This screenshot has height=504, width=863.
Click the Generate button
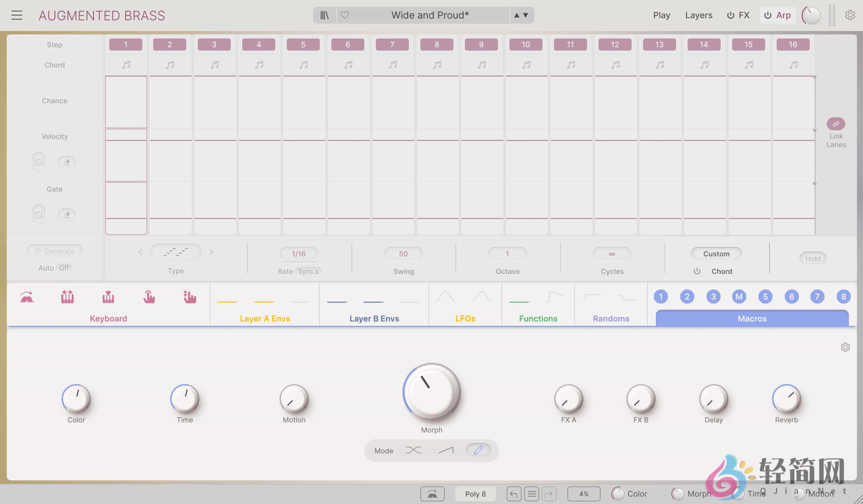point(54,251)
